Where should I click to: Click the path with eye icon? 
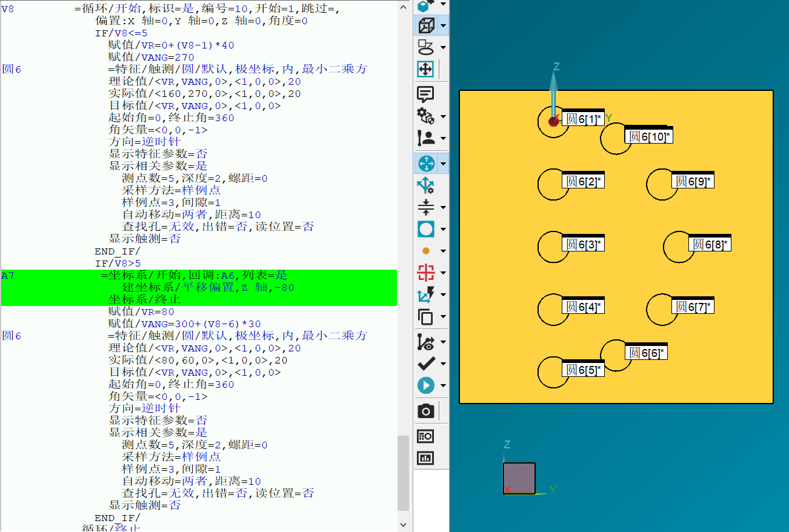pos(426,342)
